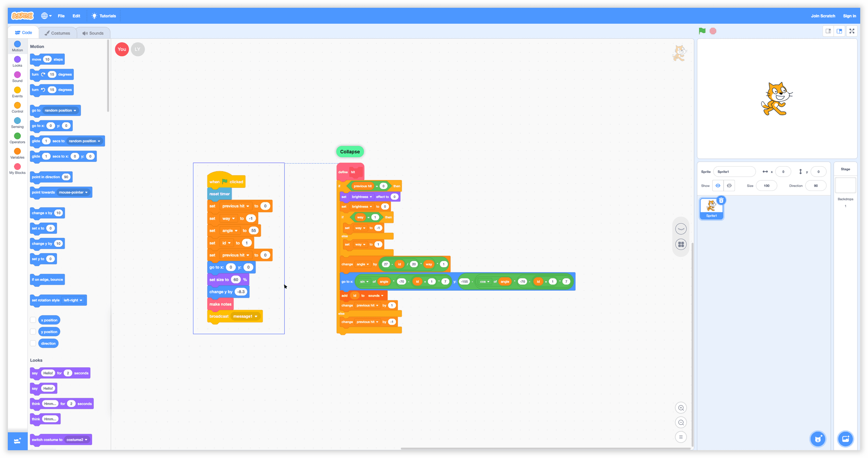Enter full screen stage mode
Screen dimensions: 868x458
tap(851, 31)
